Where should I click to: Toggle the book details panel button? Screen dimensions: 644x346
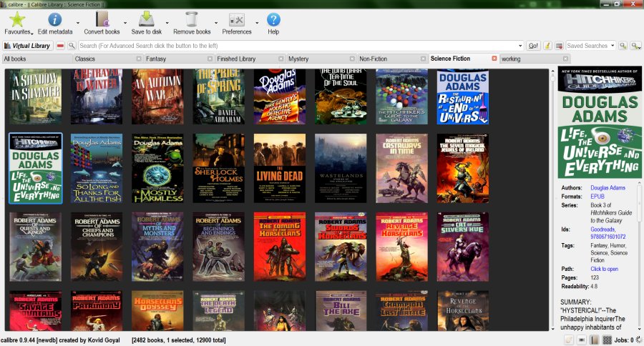pos(594,340)
